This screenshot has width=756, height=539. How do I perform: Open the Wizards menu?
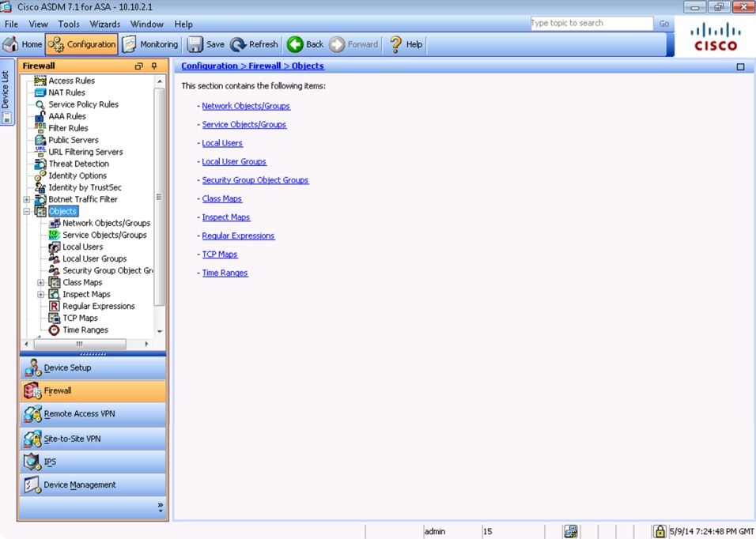pos(105,24)
